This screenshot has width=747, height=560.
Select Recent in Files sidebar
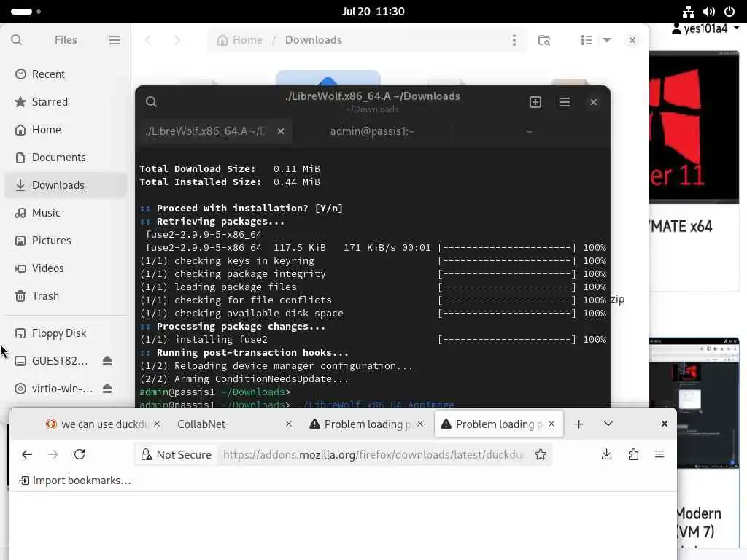coord(66,74)
